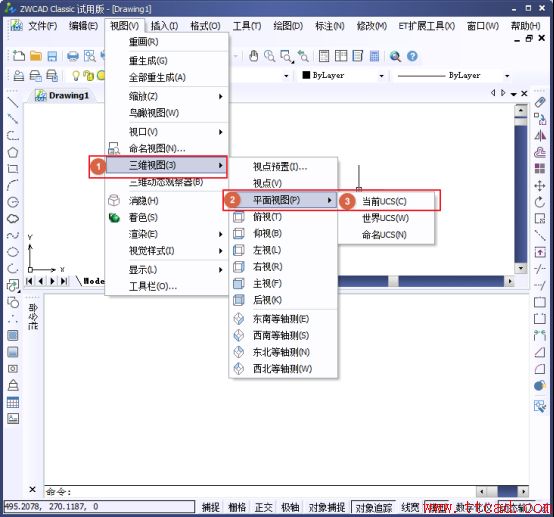The image size is (554, 517).
Task: Click 全部重生成(A) command
Action: pyautogui.click(x=167, y=77)
